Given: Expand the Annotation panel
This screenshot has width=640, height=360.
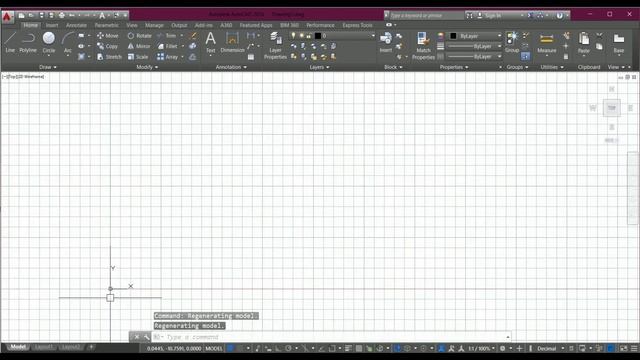Looking at the screenshot, I should pos(231,67).
